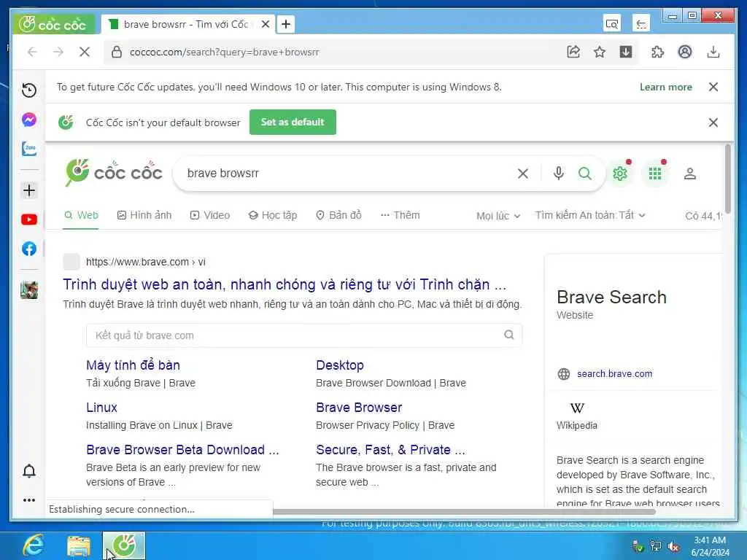View site security lock info

coord(117,52)
